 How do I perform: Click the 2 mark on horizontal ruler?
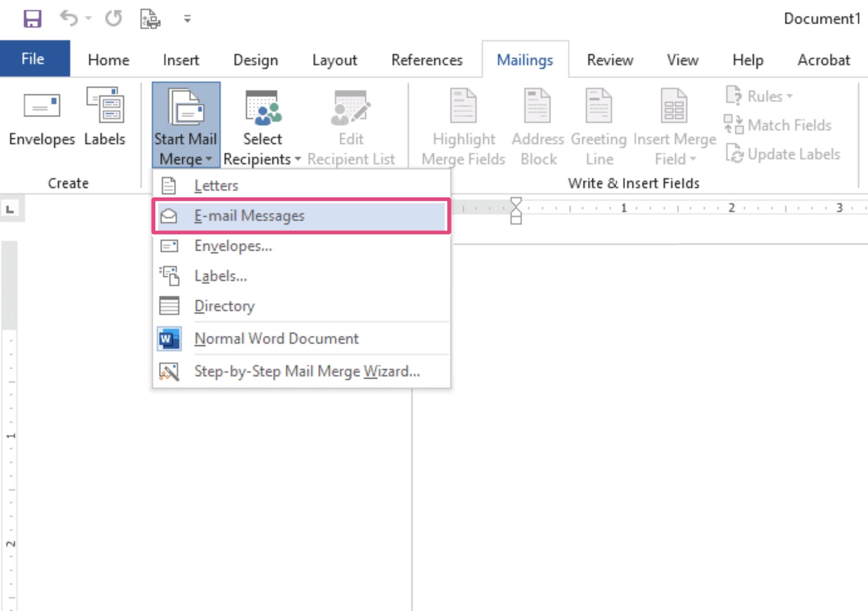click(731, 208)
